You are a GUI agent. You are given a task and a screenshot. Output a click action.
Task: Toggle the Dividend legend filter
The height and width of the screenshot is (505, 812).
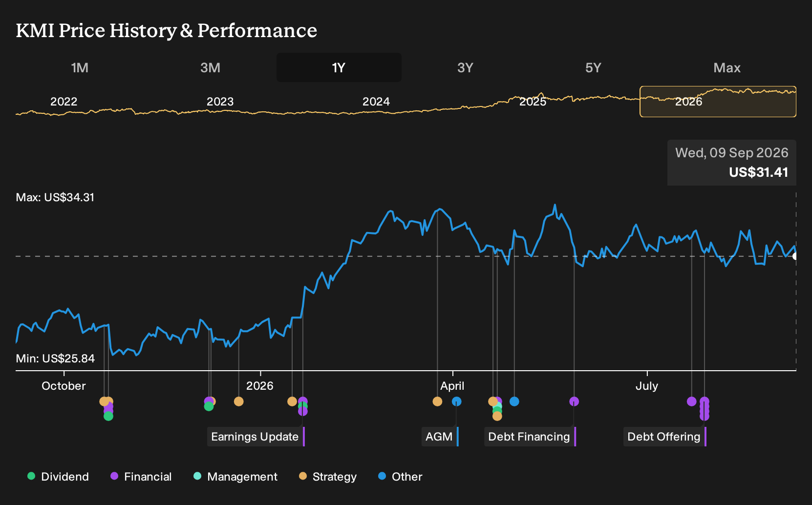(58, 477)
